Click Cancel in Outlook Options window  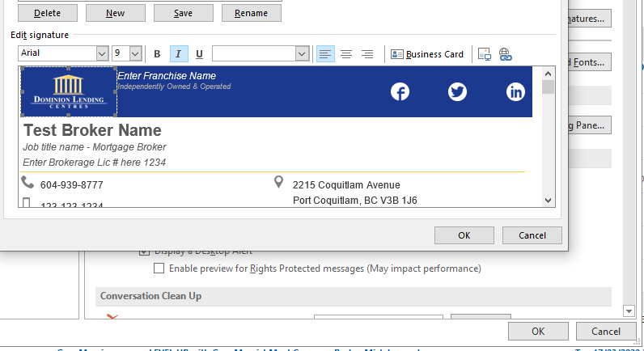click(x=606, y=332)
